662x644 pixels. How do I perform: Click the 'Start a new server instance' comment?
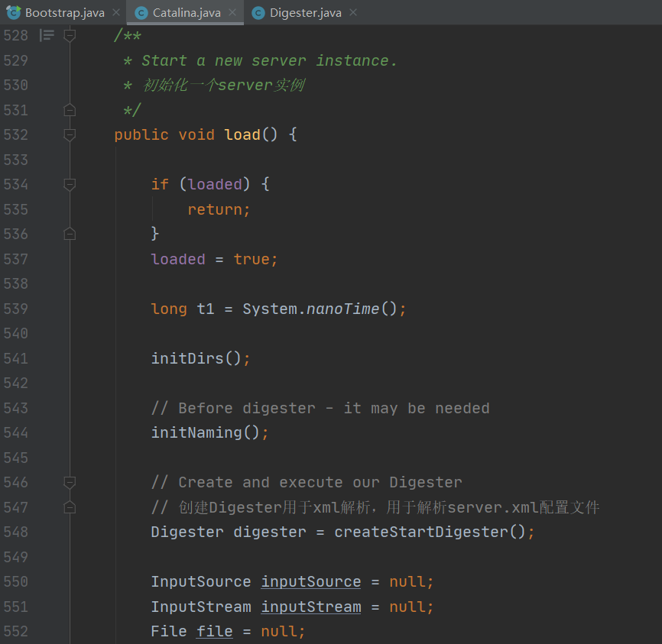click(x=269, y=61)
